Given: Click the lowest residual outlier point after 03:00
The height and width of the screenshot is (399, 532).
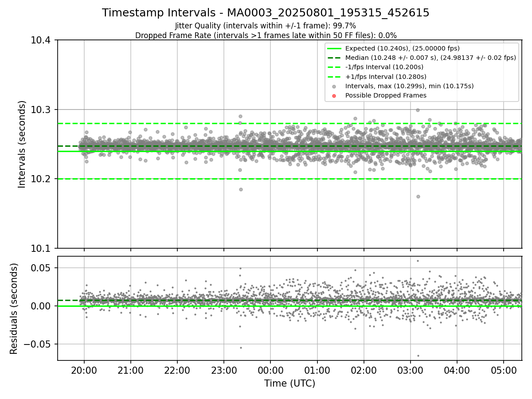Looking at the screenshot, I should [418, 356].
